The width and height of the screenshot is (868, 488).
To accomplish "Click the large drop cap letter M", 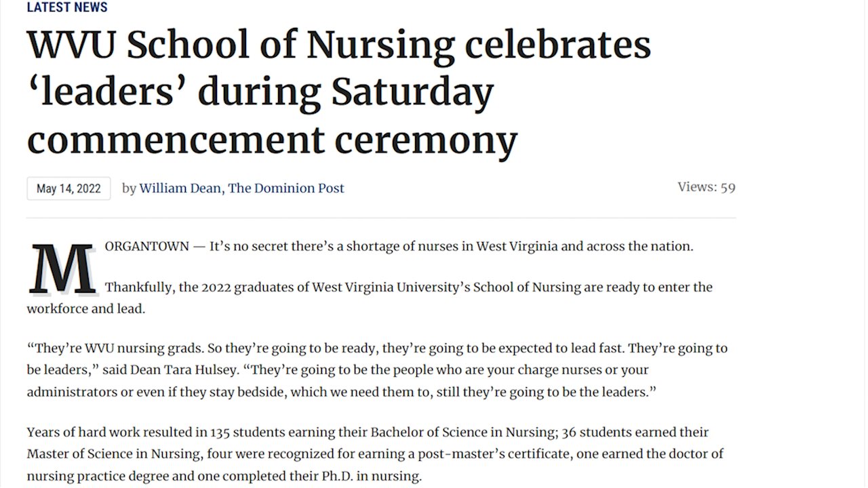I will pos(62,268).
